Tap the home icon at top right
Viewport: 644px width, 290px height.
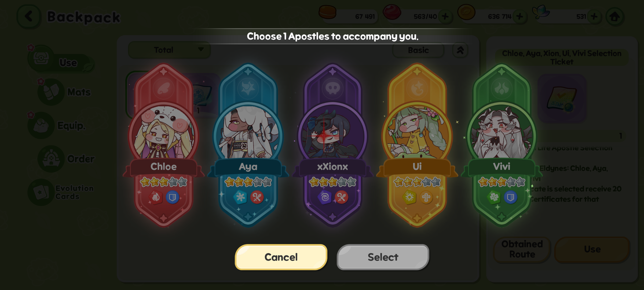click(x=615, y=17)
